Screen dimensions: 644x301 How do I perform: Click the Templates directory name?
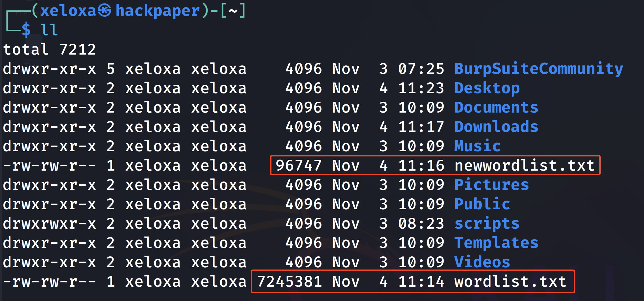[x=496, y=243]
